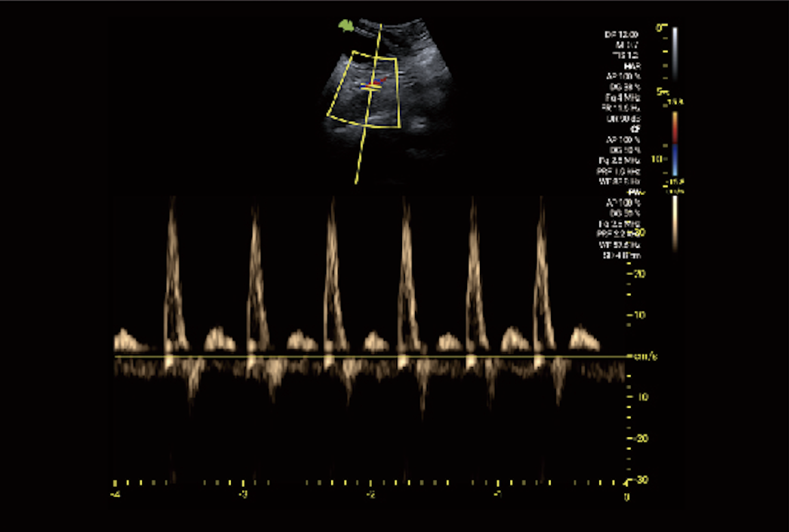
Task: Click the first systolic peak in waveform
Action: tap(172, 200)
